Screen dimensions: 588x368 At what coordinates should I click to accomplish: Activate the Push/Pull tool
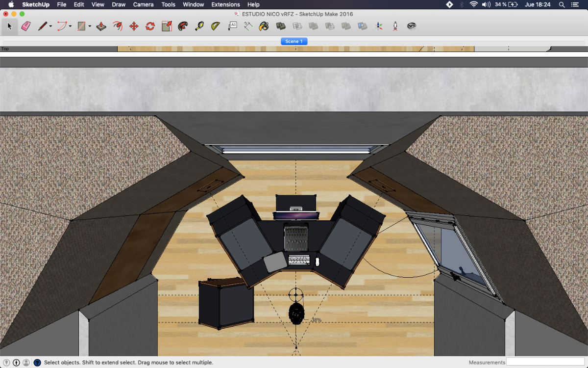pyautogui.click(x=101, y=26)
